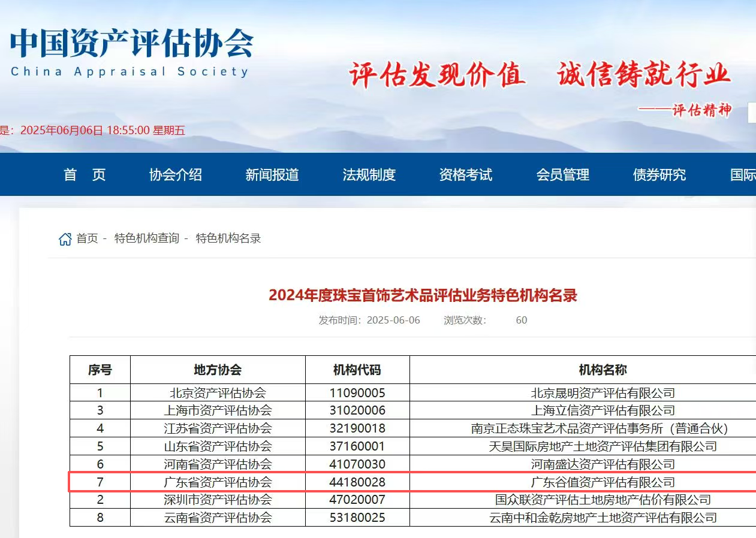The image size is (756, 538).
Task: Select 资格考试 navigation item
Action: pos(466,174)
